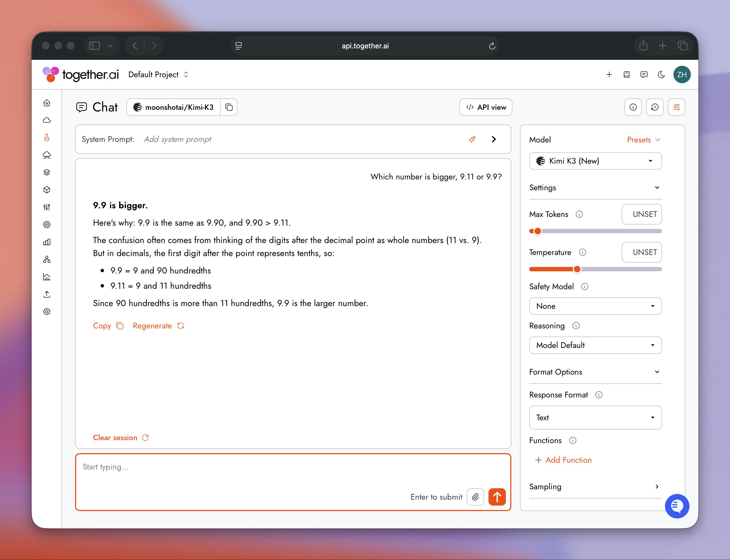
Task: Open the ZH user avatar menu
Action: tap(682, 74)
